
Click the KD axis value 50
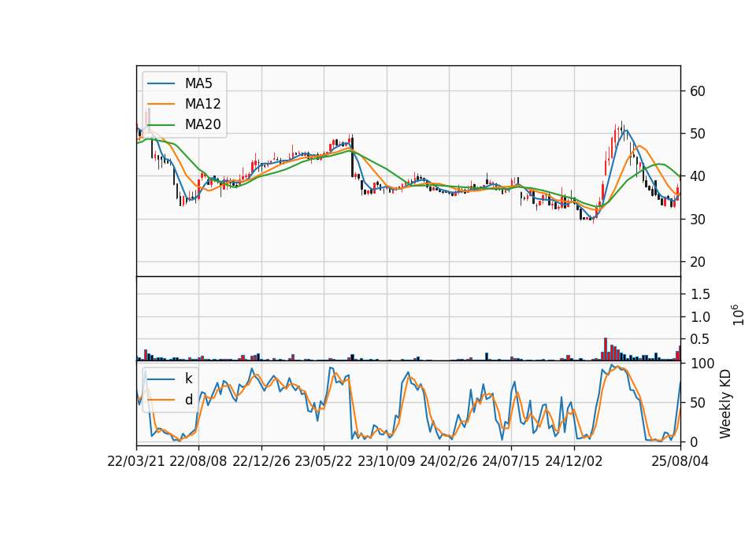point(698,403)
